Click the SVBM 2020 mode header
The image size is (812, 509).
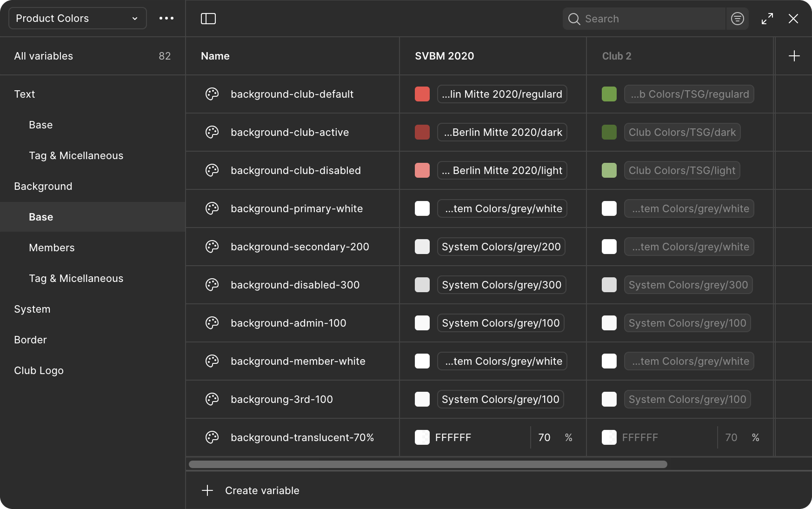pyautogui.click(x=445, y=56)
